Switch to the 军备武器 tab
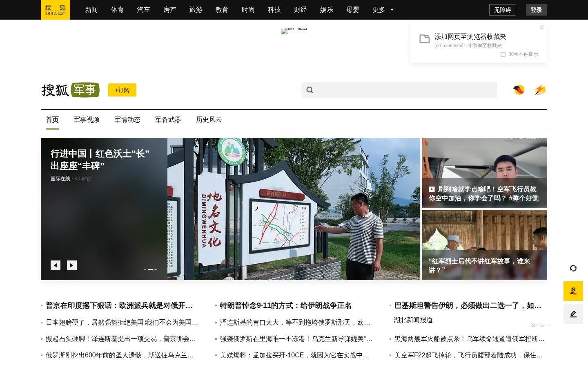 (x=168, y=120)
